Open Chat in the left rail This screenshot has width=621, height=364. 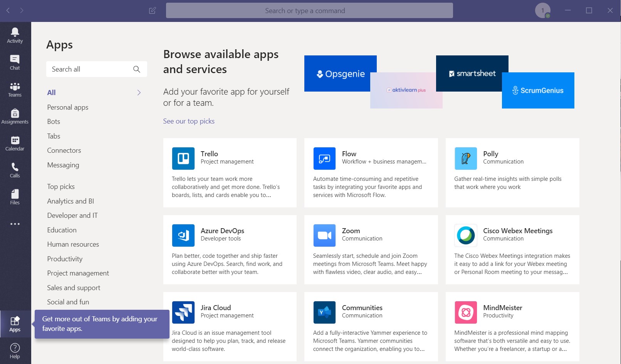click(15, 62)
